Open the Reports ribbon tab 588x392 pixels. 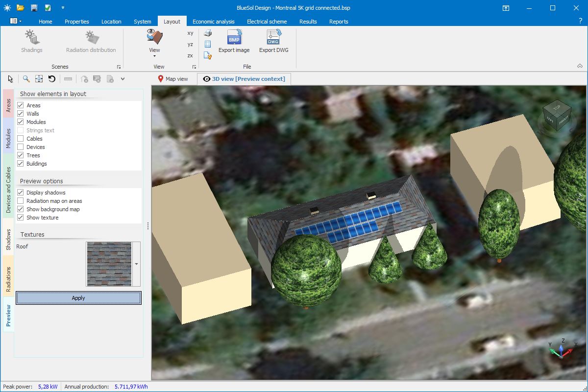pos(339,22)
